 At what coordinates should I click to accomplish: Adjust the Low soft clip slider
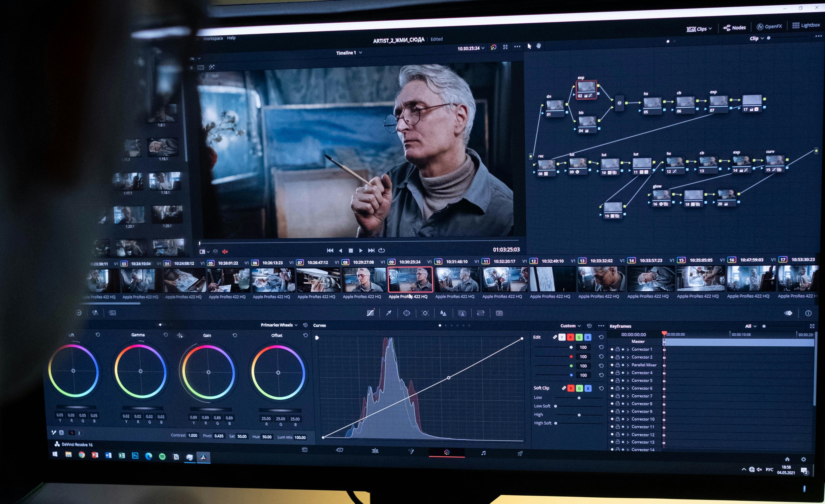point(579,398)
